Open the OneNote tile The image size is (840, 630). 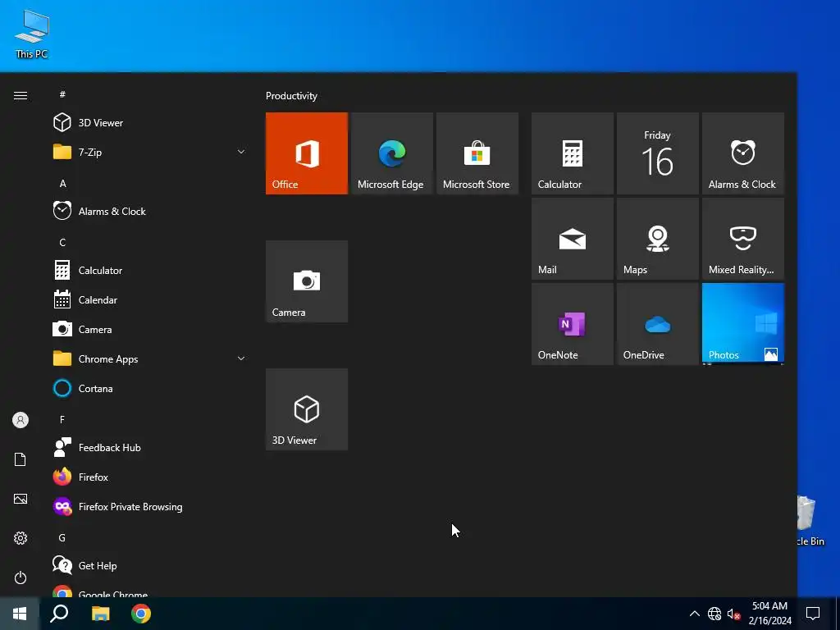point(572,323)
